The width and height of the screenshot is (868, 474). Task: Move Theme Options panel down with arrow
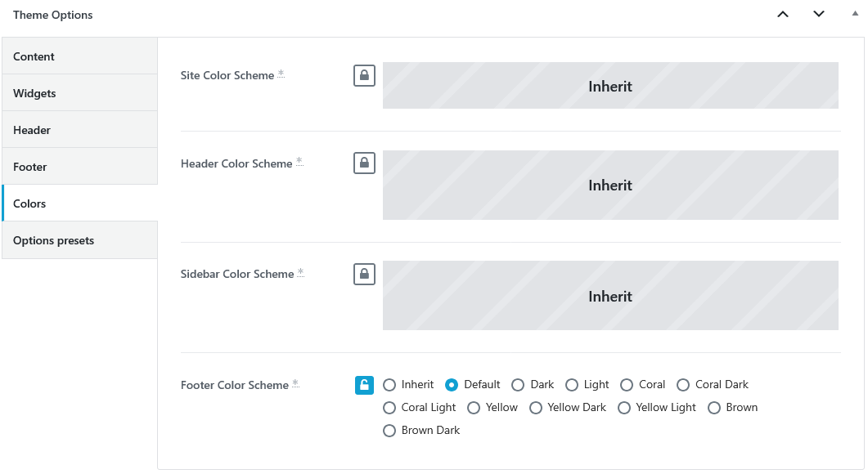pos(819,15)
